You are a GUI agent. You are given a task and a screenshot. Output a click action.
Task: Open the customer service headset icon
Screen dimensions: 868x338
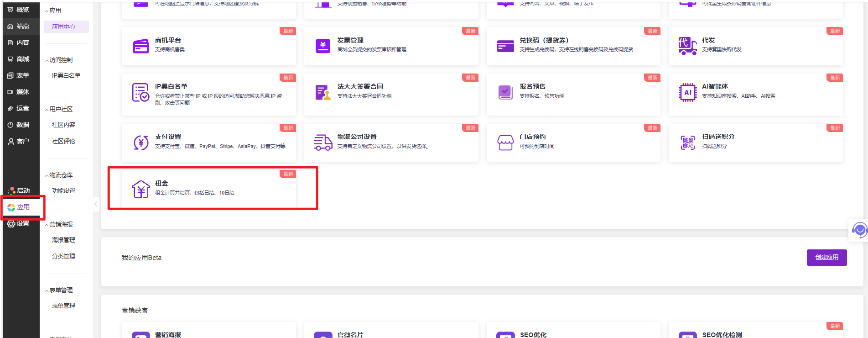(x=860, y=230)
